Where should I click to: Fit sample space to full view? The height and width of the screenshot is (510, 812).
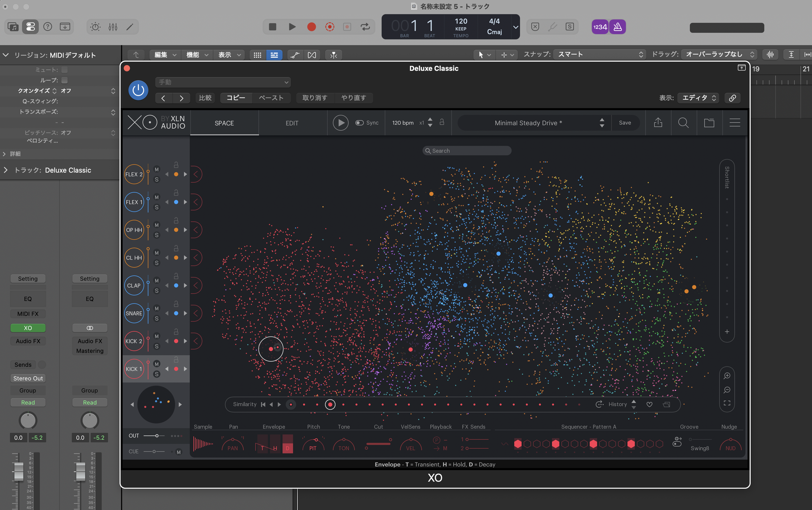[x=727, y=403]
